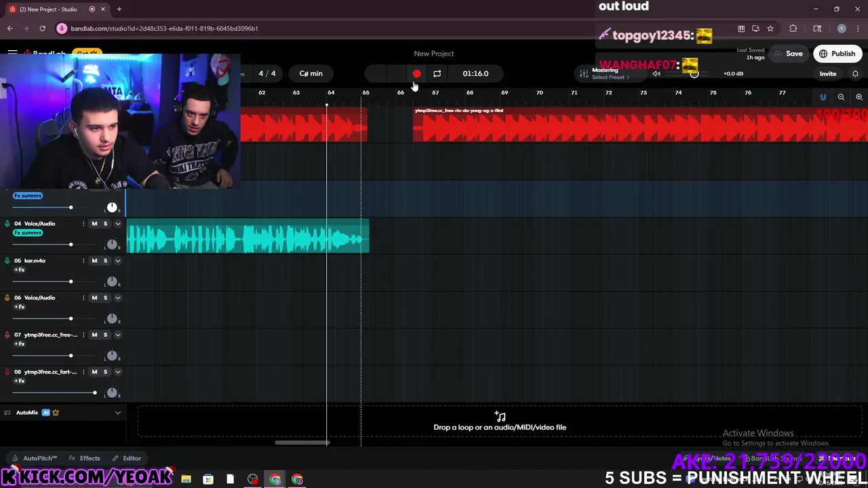Open the notifications bell
Image resolution: width=868 pixels, height=488 pixels.
click(x=855, y=73)
